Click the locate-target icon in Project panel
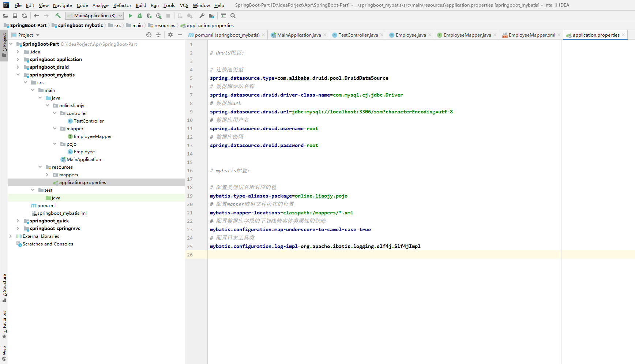 tap(149, 35)
